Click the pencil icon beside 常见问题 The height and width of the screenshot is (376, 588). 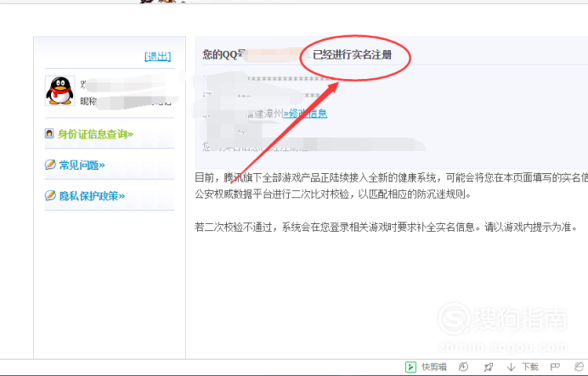(x=50, y=165)
